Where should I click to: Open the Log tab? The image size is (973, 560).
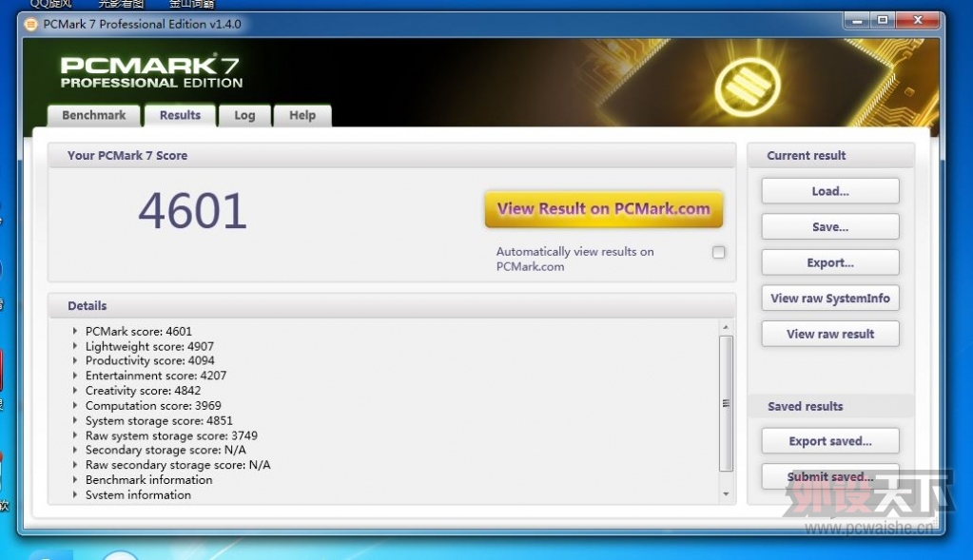(244, 115)
